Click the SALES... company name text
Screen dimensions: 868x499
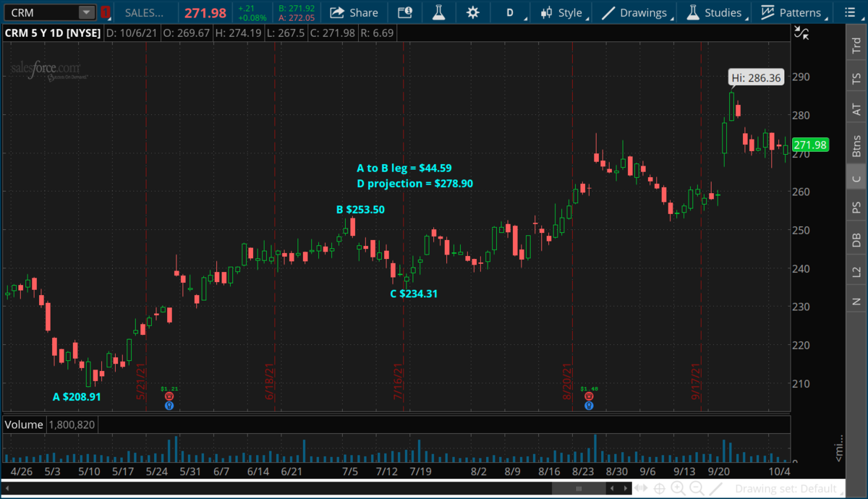(144, 12)
